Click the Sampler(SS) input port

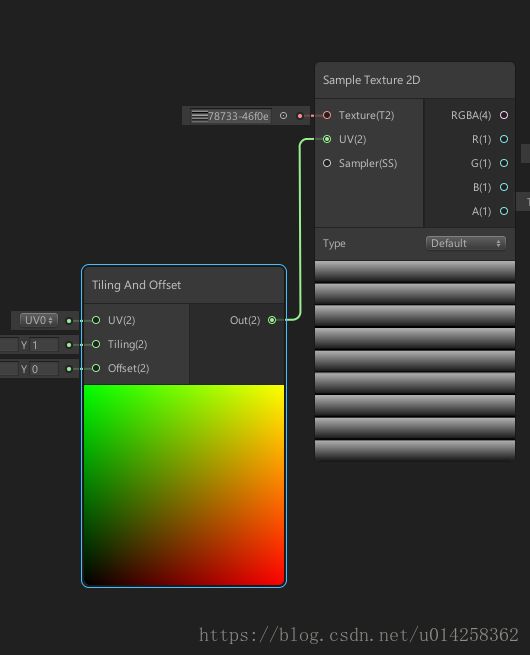327,163
